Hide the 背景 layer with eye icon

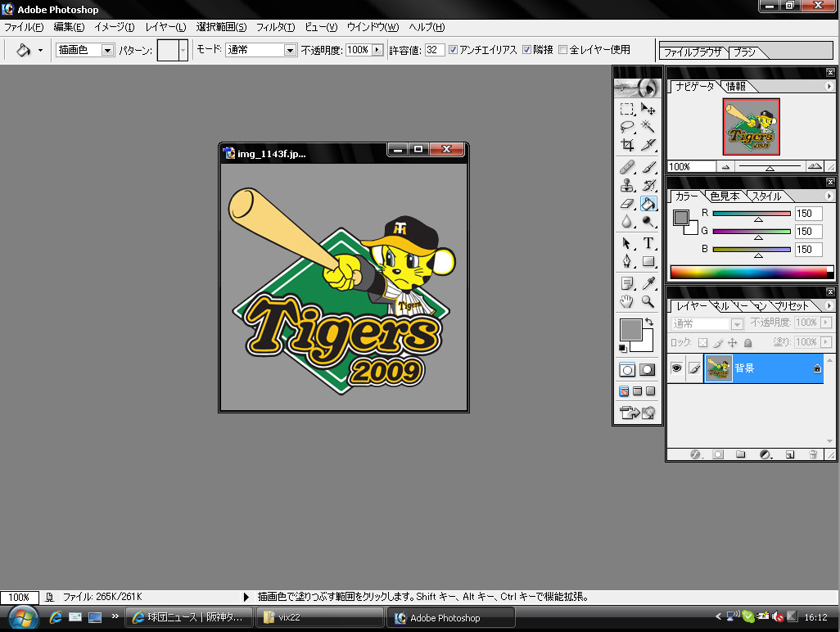(x=676, y=368)
